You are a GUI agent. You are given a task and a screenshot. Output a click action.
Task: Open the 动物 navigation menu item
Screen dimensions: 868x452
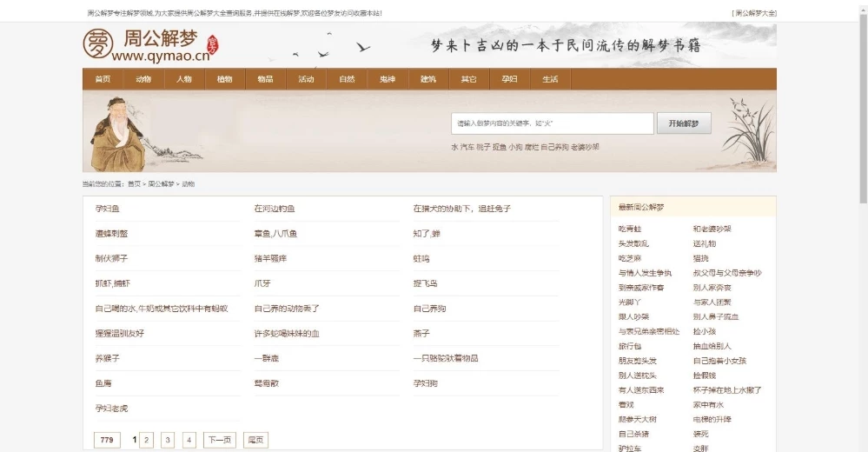[143, 79]
